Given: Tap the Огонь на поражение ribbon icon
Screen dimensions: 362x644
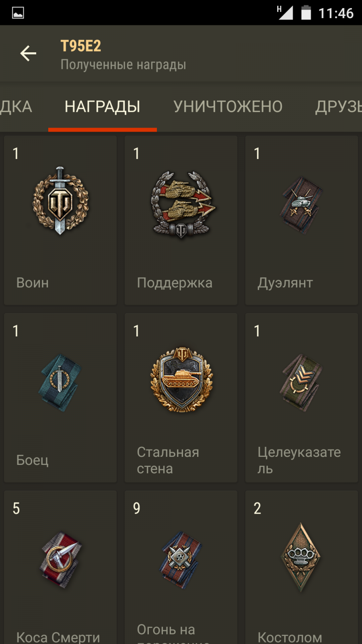Looking at the screenshot, I should pyautogui.click(x=181, y=560).
